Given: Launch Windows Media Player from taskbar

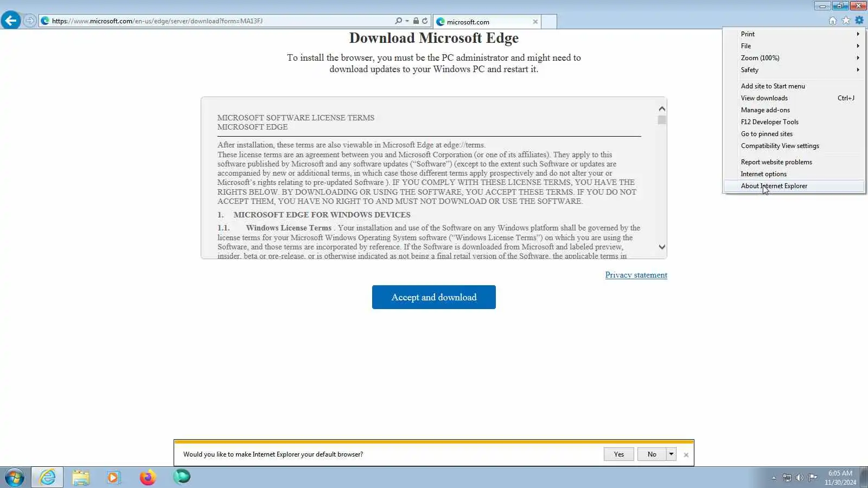Looking at the screenshot, I should coord(113,477).
